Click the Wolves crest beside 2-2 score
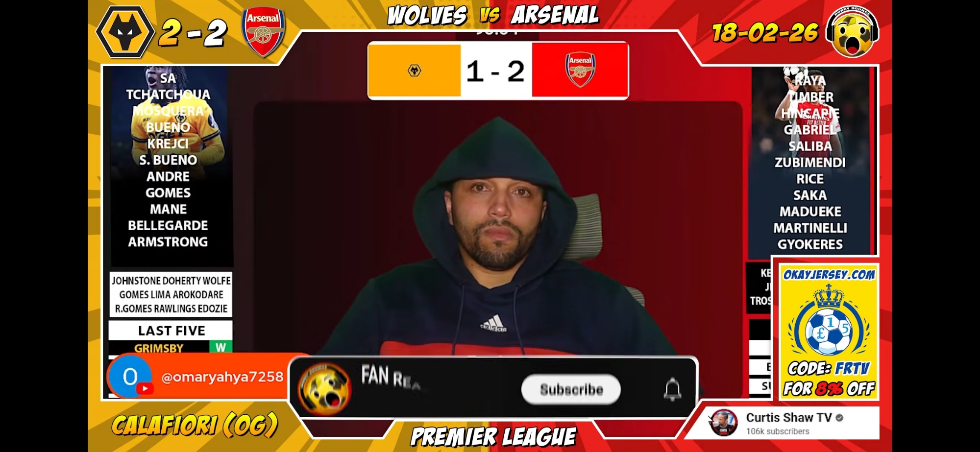Screen dimensions: 980x452 pyautogui.click(x=125, y=32)
